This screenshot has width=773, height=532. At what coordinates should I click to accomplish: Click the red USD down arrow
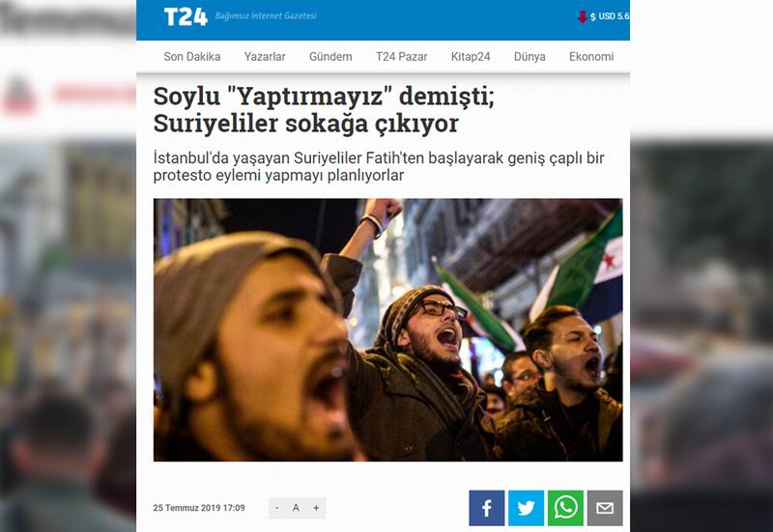583,16
